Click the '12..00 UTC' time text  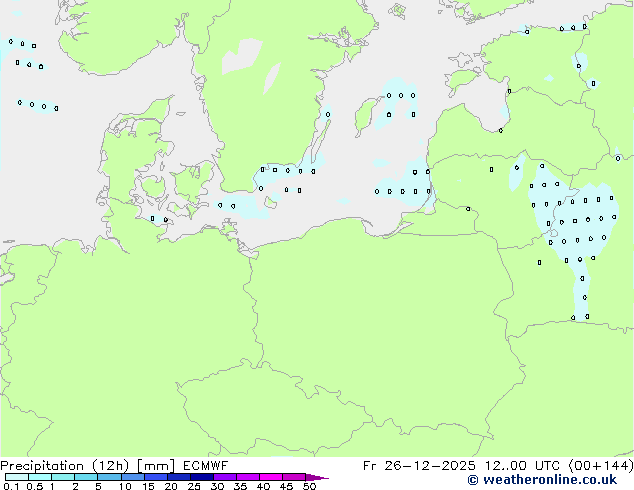(x=522, y=466)
